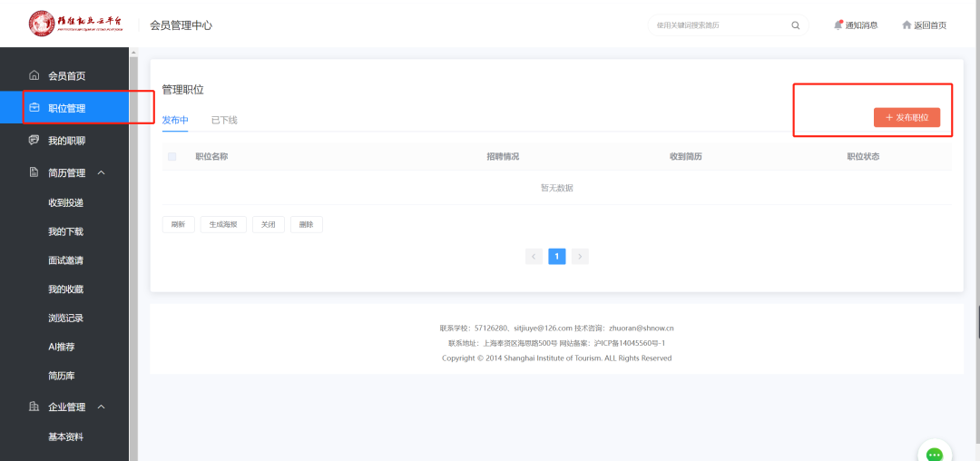Open 我的下载 submenu item
This screenshot has height=461, width=980.
point(65,231)
